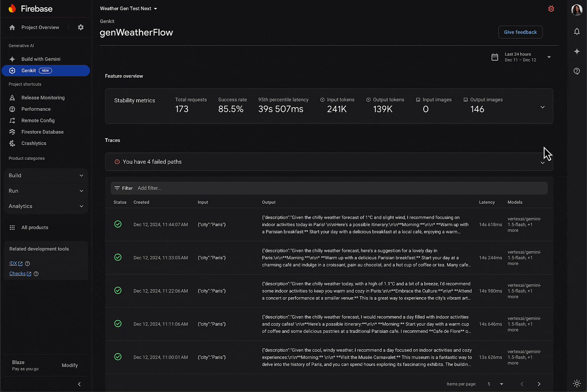Image resolution: width=587 pixels, height=392 pixels.
Task: Open the Items per page dropdown
Action: [x=501, y=384]
